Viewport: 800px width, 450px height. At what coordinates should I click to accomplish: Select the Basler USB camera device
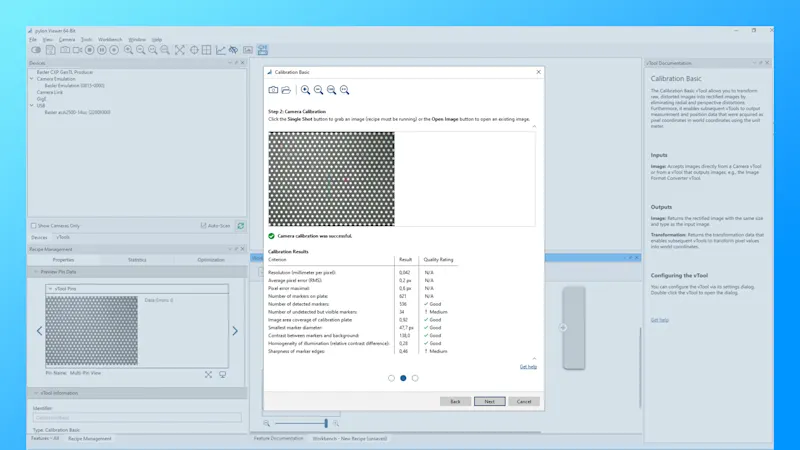77,112
